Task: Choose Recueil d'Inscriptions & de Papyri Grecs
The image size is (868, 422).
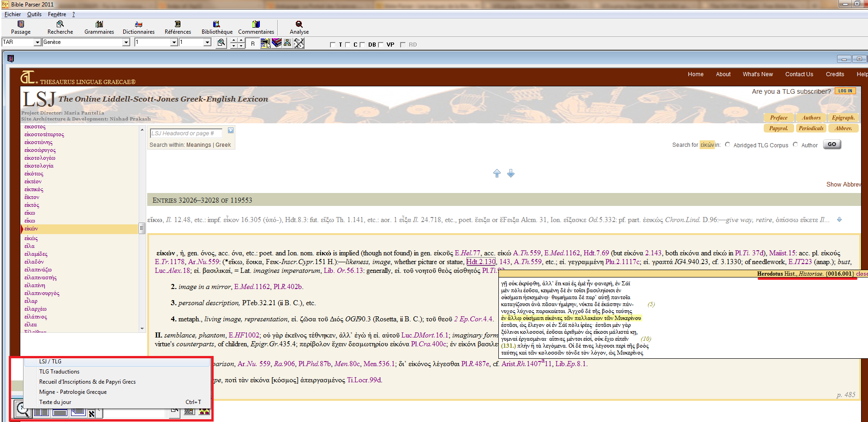Action: [117, 382]
